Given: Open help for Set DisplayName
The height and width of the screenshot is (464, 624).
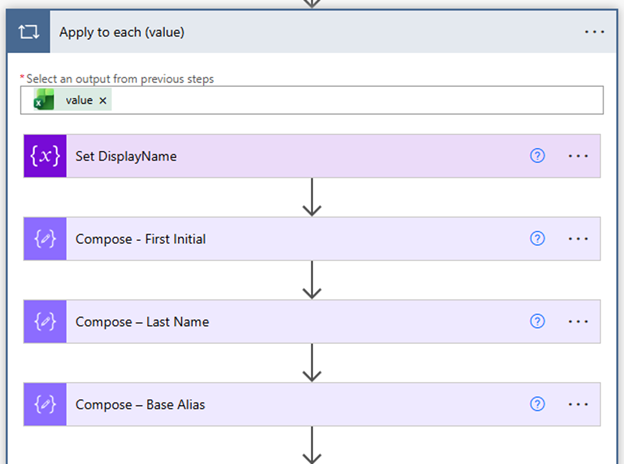Looking at the screenshot, I should (537, 156).
